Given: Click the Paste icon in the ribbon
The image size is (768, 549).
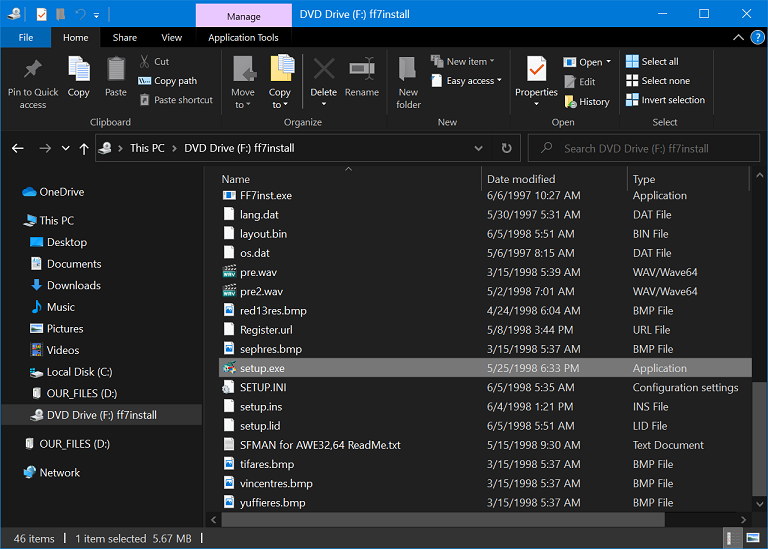Looking at the screenshot, I should [116, 69].
